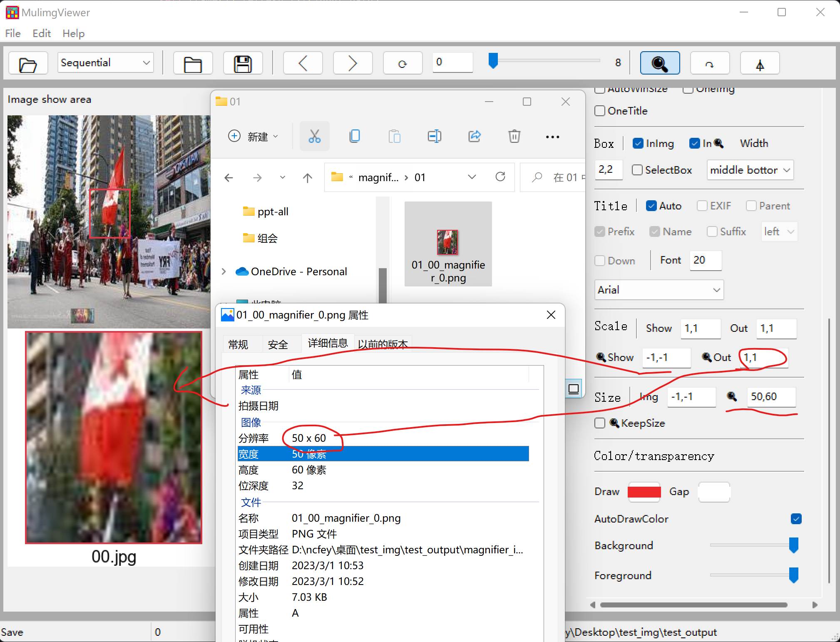Screen dimensions: 840x642
Task: Check the SelectBox option
Action: (637, 170)
